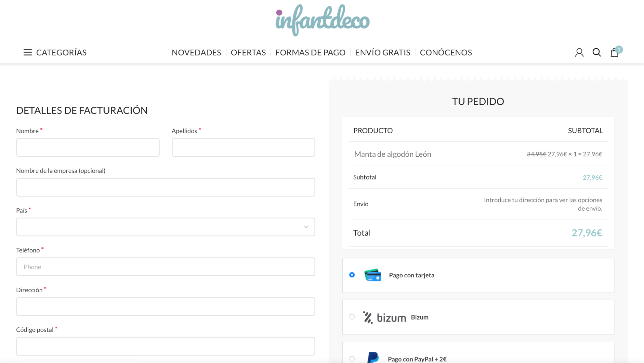Click the Detalles de facturación heading
This screenshot has height=363, width=644.
click(82, 110)
